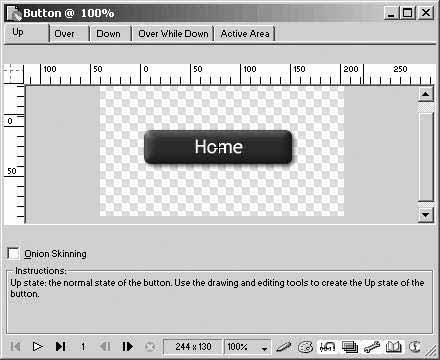Viewport: 440px width, 360px height.
Task: Open the pencil stroke panel icon
Action: 284,347
